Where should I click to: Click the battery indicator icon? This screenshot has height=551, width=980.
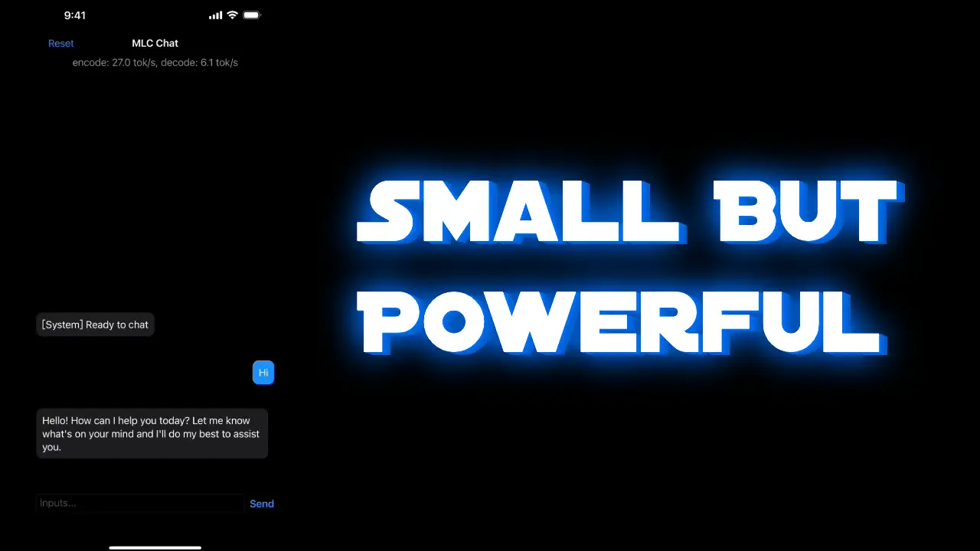coord(252,15)
